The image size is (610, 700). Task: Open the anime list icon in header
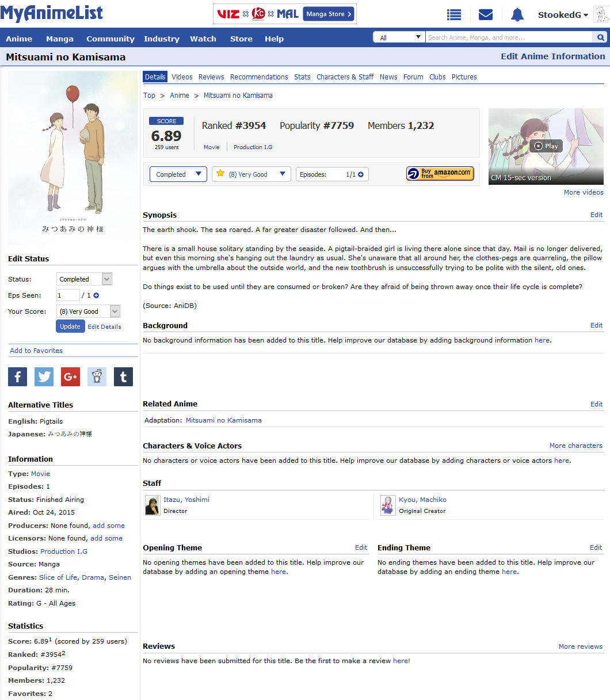454,15
